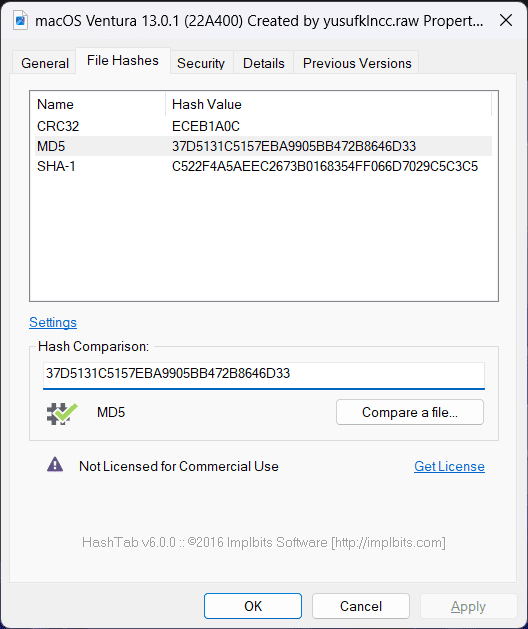Click into the Hash Comparison input field
528x629 pixels.
(x=264, y=375)
